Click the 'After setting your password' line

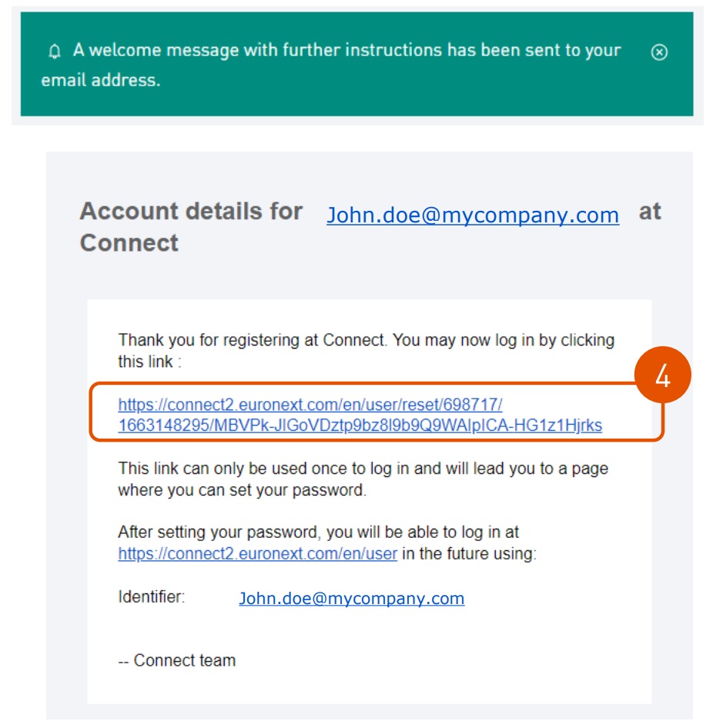(318, 532)
